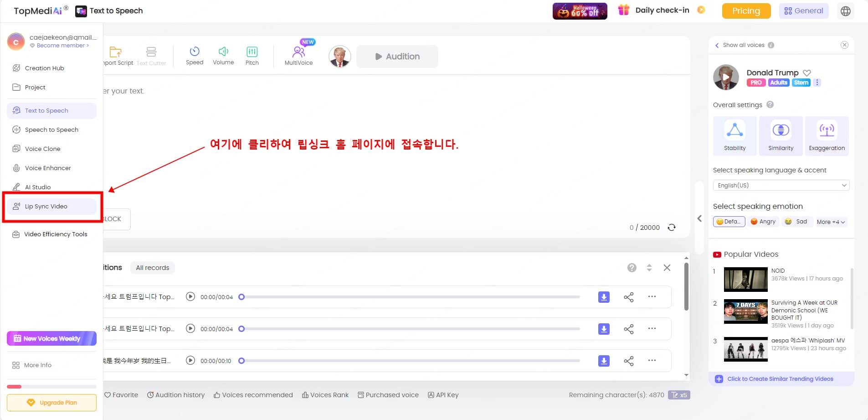The image size is (868, 420).
Task: Open the Volume control icon
Action: tap(223, 51)
